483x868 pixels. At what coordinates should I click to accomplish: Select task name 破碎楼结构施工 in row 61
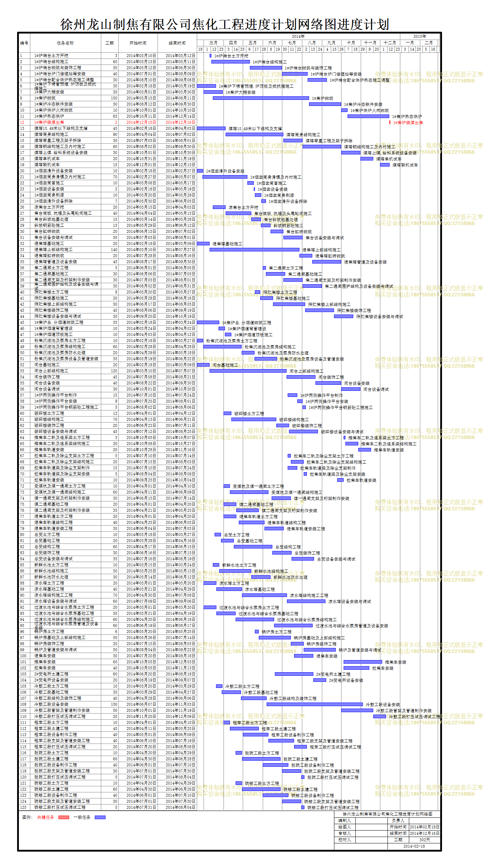point(49,419)
